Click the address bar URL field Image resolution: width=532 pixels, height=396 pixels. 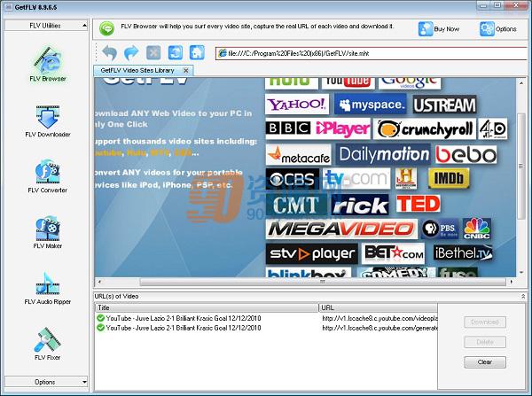(372, 53)
